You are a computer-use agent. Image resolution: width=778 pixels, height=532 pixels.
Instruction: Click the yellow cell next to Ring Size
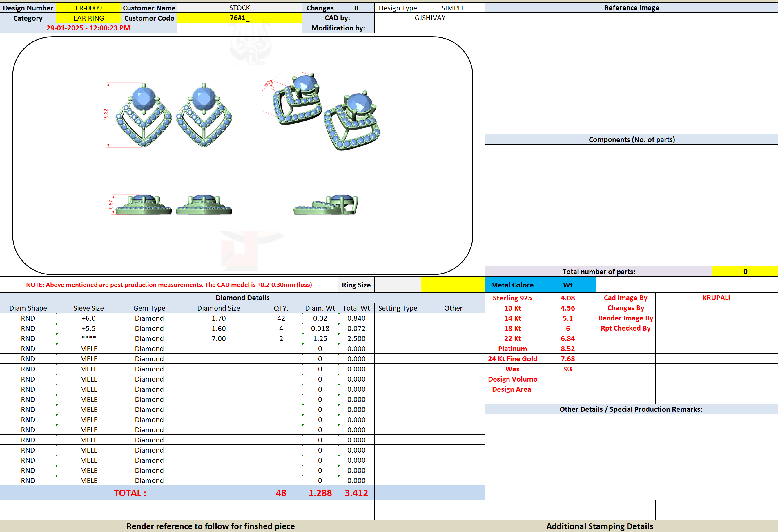pyautogui.click(x=453, y=285)
